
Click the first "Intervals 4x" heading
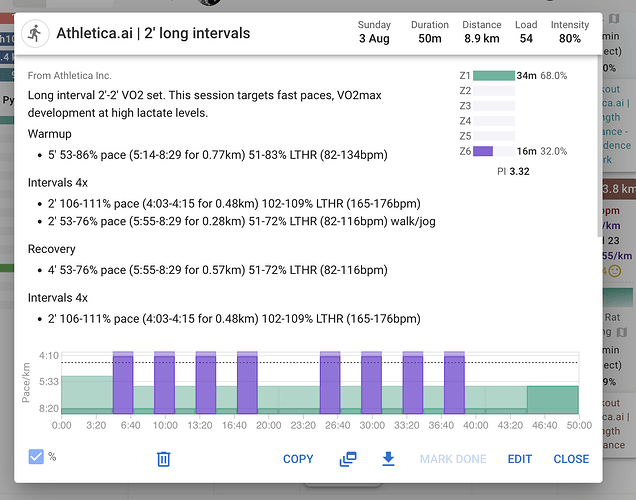58,183
